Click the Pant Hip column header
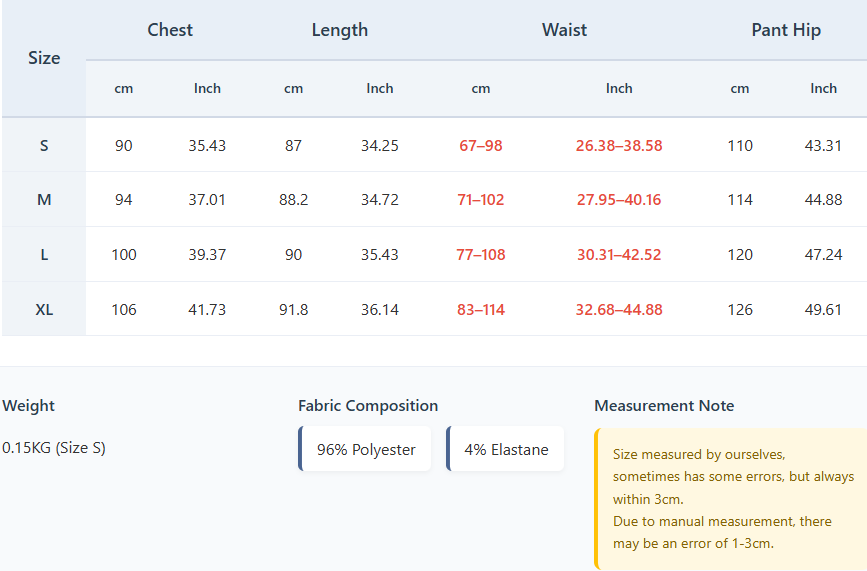 tap(786, 30)
